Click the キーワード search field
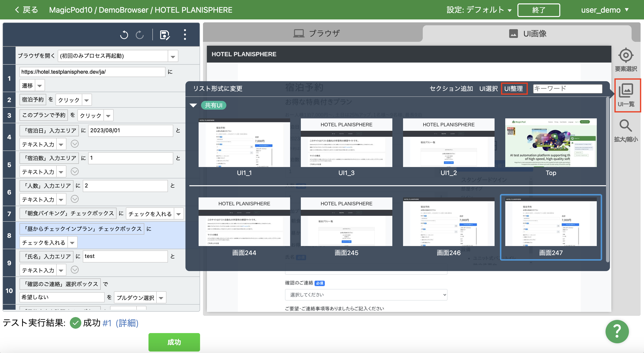The width and height of the screenshot is (644, 353). [x=568, y=88]
